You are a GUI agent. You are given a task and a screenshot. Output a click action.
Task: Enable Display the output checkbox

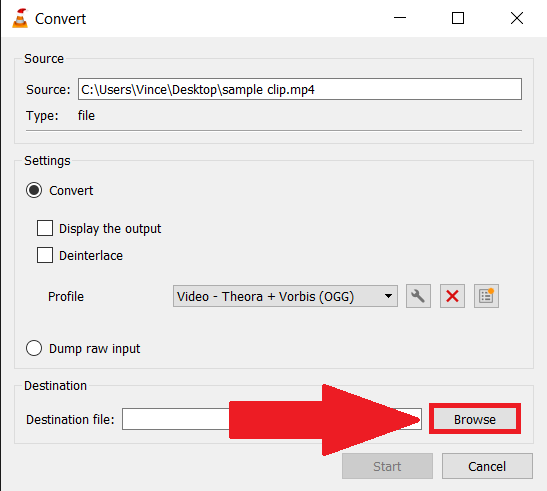click(x=45, y=228)
